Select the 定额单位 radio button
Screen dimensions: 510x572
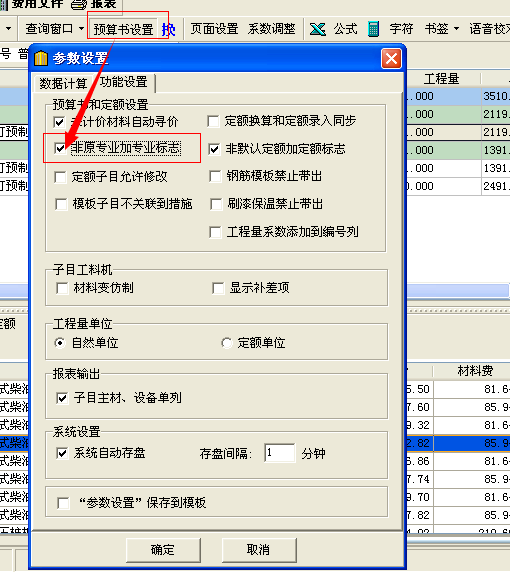pyautogui.click(x=227, y=343)
